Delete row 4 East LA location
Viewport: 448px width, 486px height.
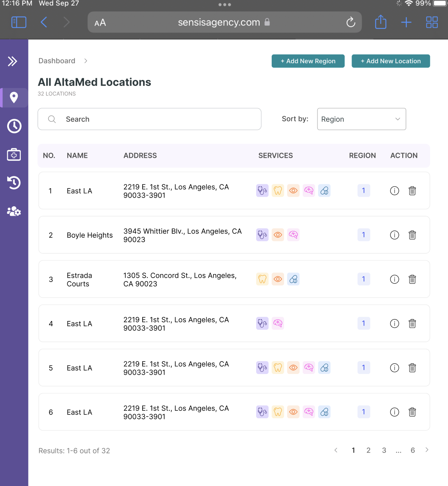(412, 324)
